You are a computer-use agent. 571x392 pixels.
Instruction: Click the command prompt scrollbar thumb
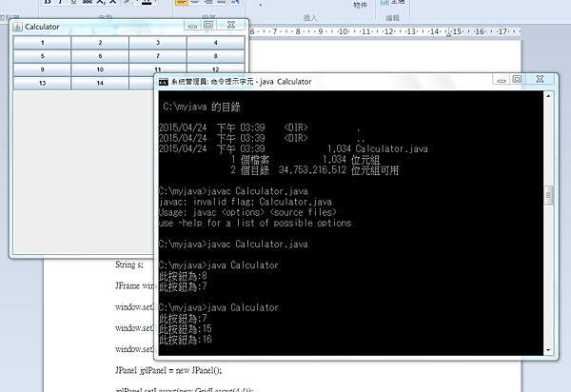pyautogui.click(x=548, y=195)
